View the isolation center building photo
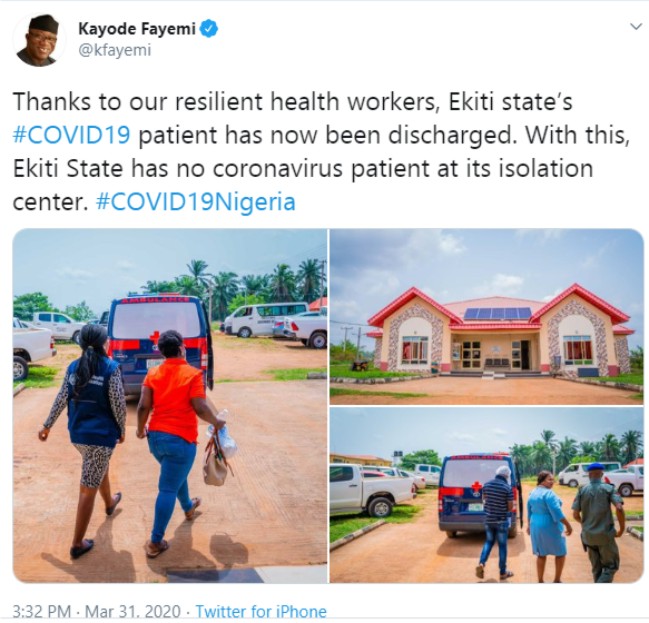This screenshot has height=623, width=649. pyautogui.click(x=487, y=317)
